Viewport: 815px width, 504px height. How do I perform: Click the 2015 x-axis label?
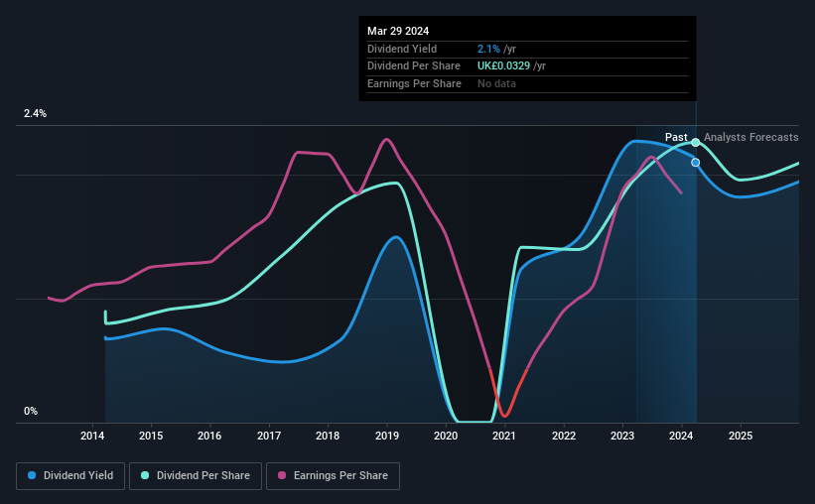151,436
